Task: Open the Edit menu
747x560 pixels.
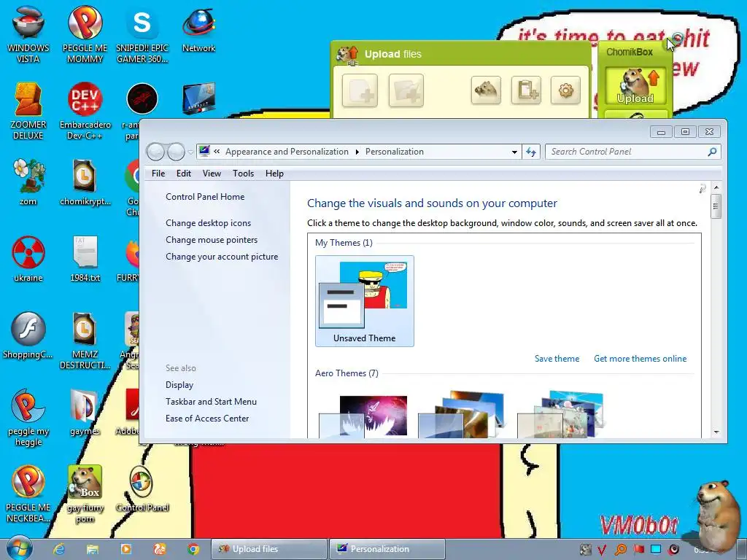Action: pyautogui.click(x=183, y=174)
